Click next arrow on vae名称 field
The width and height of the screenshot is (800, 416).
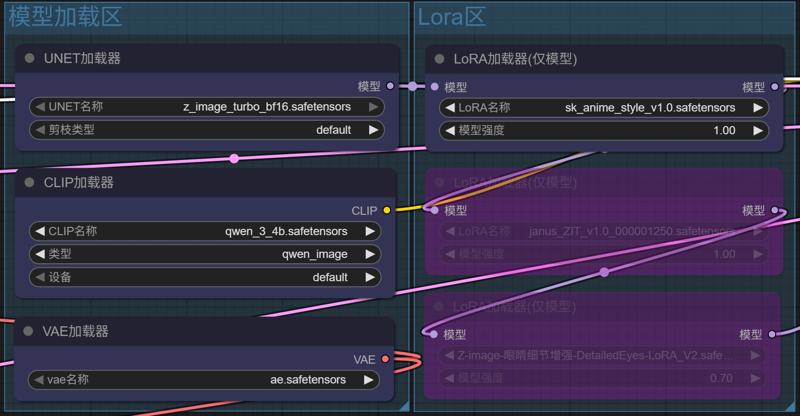(x=369, y=380)
